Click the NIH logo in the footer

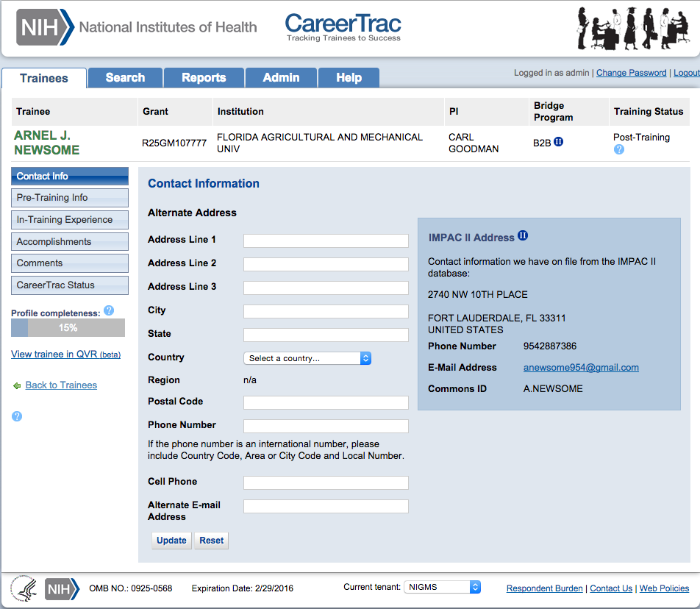pos(62,589)
